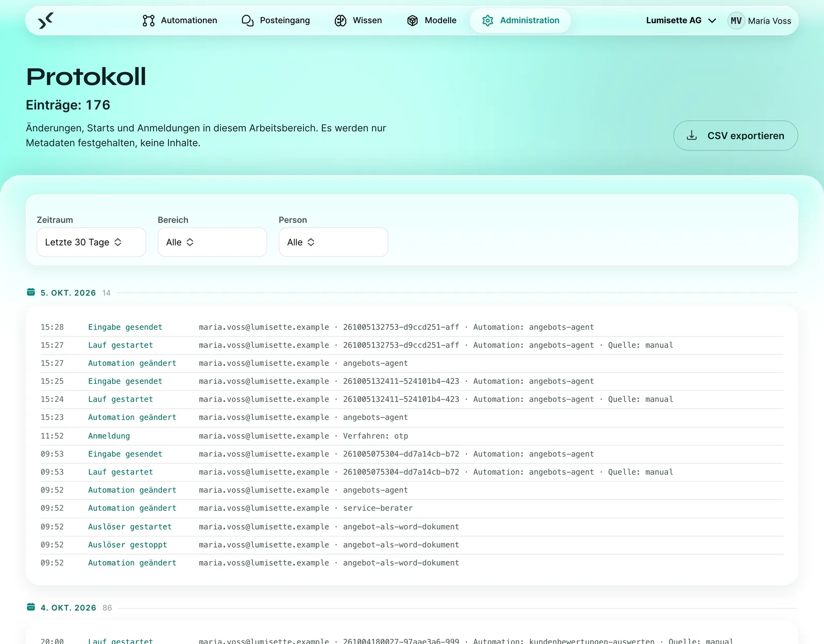This screenshot has height=644, width=824.
Task: Click the Lumisette AG workspace name
Action: pyautogui.click(x=674, y=21)
